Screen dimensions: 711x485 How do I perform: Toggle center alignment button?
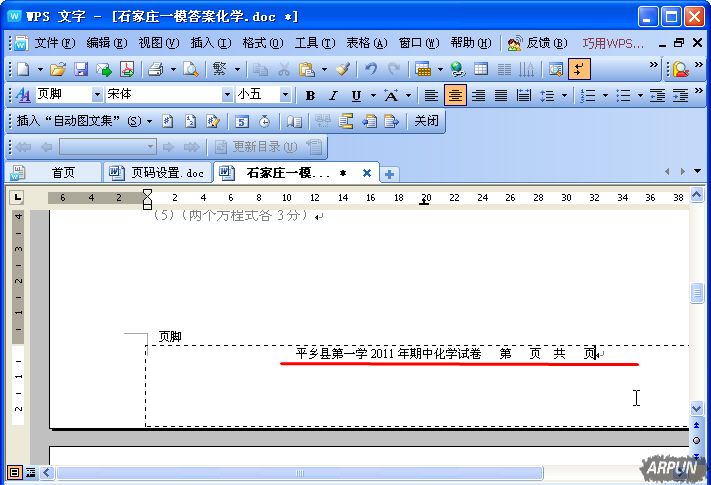pyautogui.click(x=455, y=95)
